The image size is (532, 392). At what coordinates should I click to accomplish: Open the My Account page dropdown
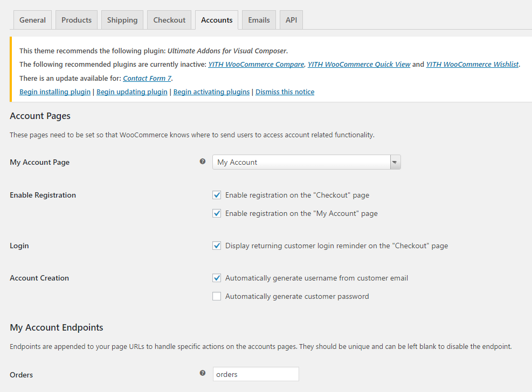click(x=306, y=162)
